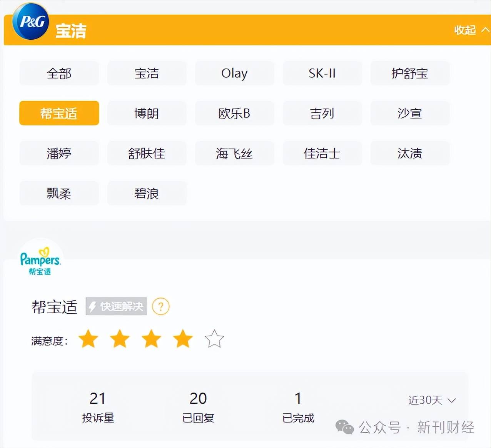
Task: Switch to the SK-II brand tab
Action: (322, 73)
